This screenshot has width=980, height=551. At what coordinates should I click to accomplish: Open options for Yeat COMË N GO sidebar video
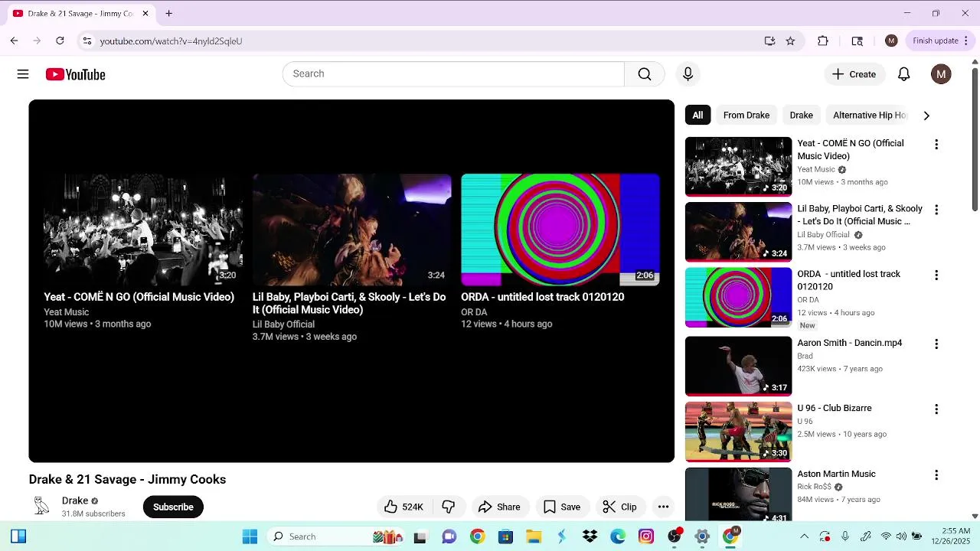(936, 145)
